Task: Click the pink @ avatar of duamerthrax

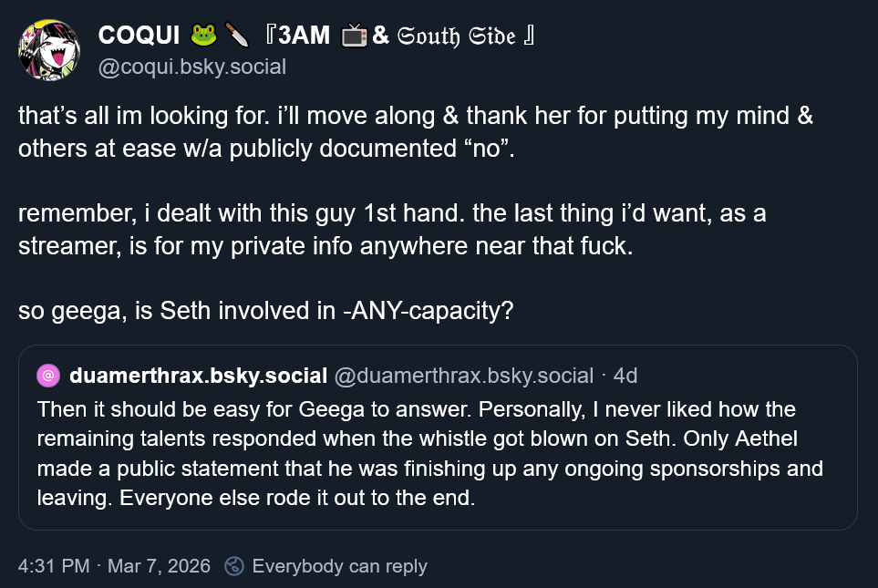Action: pos(48,376)
